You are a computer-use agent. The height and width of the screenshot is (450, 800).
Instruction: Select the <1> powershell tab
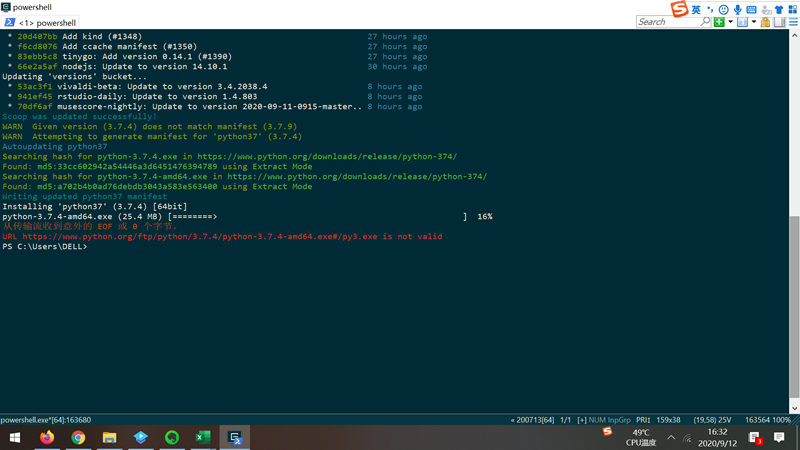40,22
